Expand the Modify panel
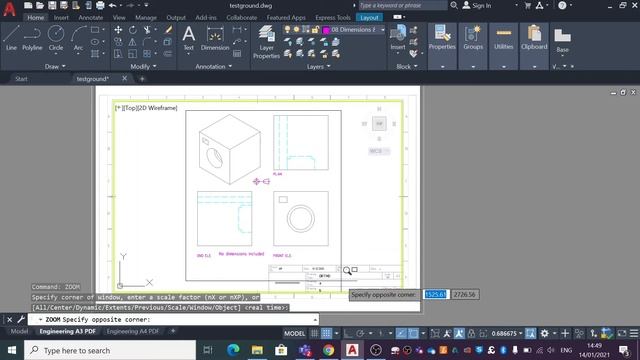Viewport: 640px width, 360px height. tap(143, 66)
